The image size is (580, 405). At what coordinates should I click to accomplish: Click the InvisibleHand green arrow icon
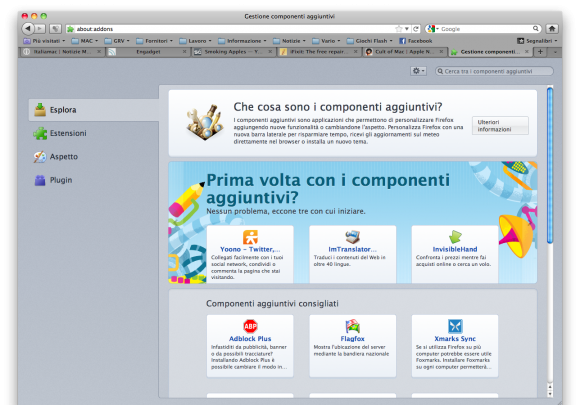455,237
